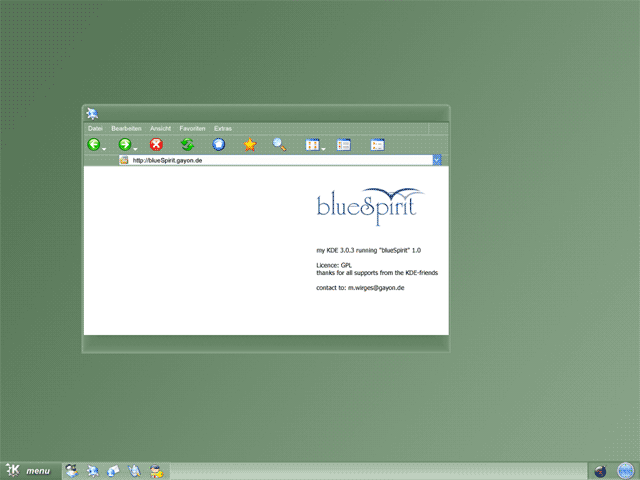Click the red Stop loading icon
The width and height of the screenshot is (640, 480).
point(156,144)
